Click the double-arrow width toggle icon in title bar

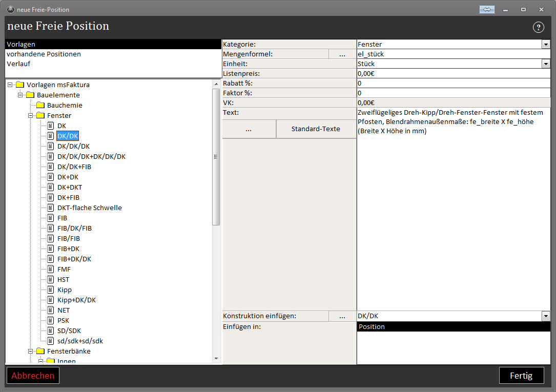(487, 10)
